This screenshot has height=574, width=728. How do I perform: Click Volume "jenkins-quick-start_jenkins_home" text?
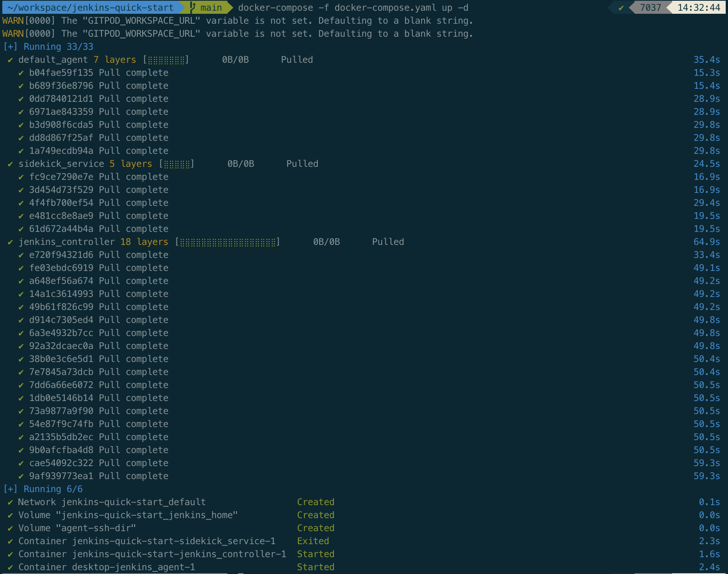point(128,515)
